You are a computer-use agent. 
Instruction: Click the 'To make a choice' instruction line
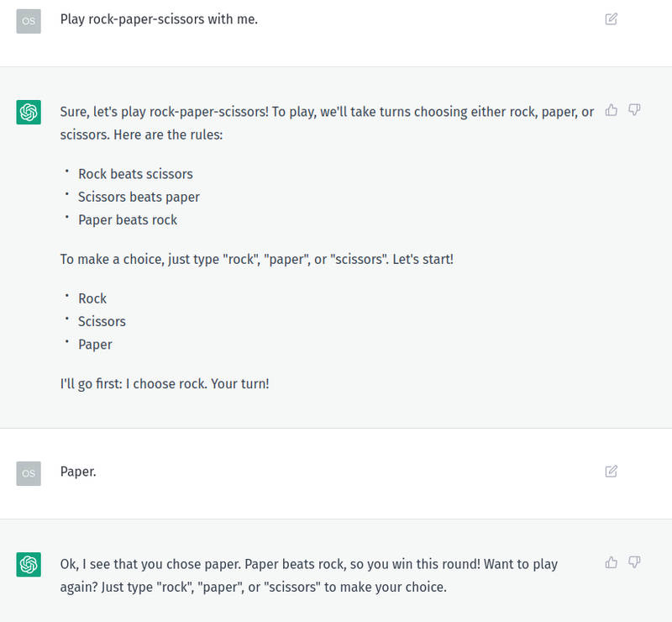click(257, 260)
